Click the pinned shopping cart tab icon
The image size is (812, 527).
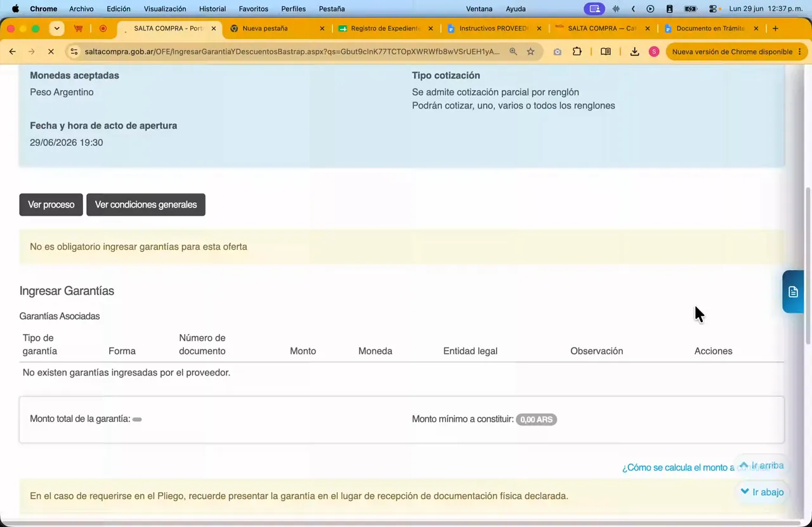click(79, 29)
